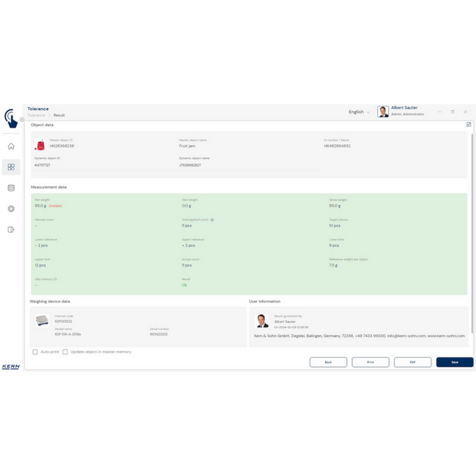Screen dimensions: 476x476
Task: Go to the Home page in the sidebar
Action: [x=11, y=147]
